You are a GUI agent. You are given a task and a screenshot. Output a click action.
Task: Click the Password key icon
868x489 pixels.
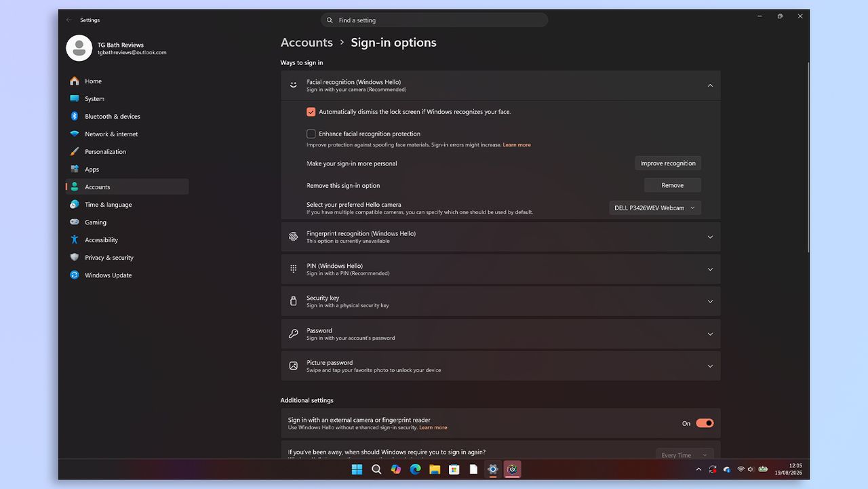click(x=294, y=334)
